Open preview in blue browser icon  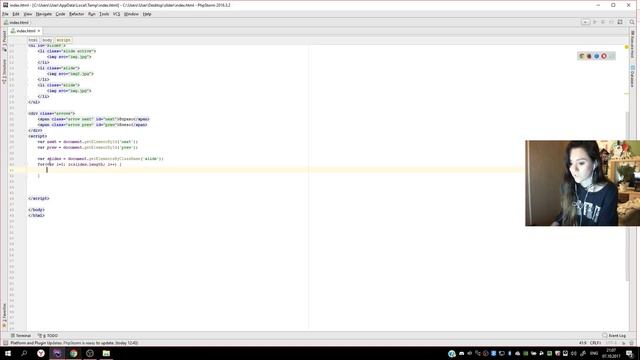(596, 56)
